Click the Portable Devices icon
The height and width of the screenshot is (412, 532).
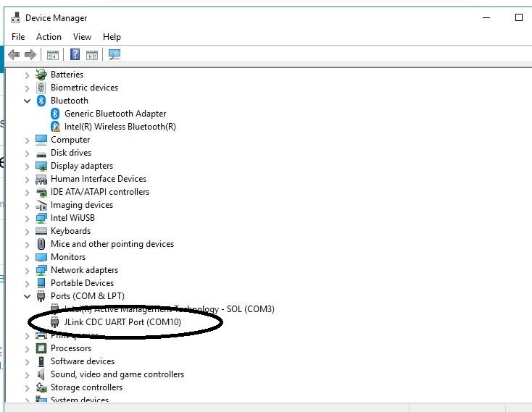[41, 283]
